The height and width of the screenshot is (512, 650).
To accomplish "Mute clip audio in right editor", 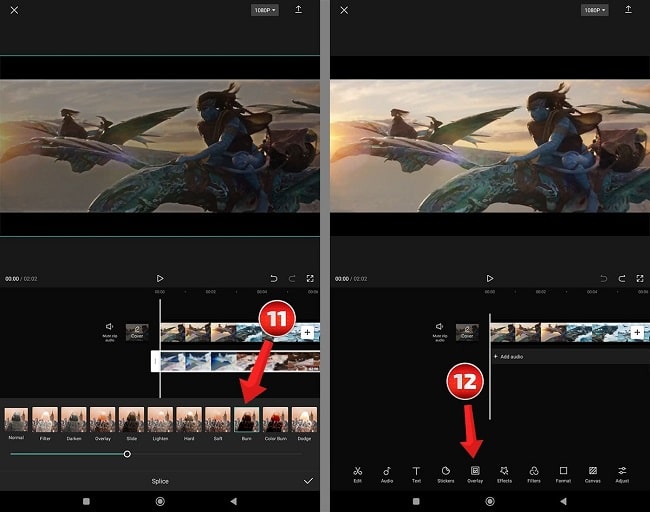I will pos(439,332).
